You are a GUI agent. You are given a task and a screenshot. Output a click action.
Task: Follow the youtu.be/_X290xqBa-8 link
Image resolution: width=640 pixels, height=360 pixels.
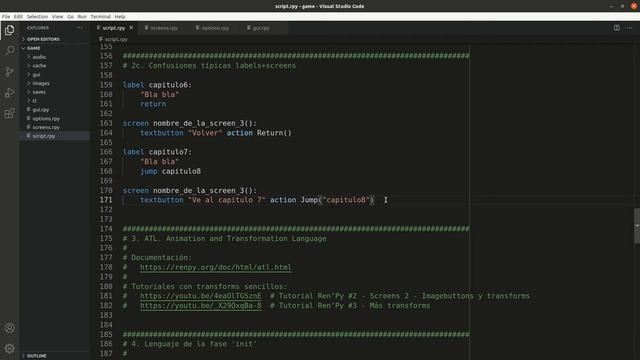(x=200, y=306)
